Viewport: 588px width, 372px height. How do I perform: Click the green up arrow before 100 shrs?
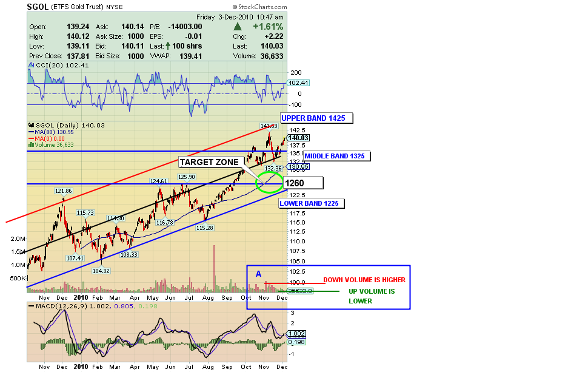[168, 46]
